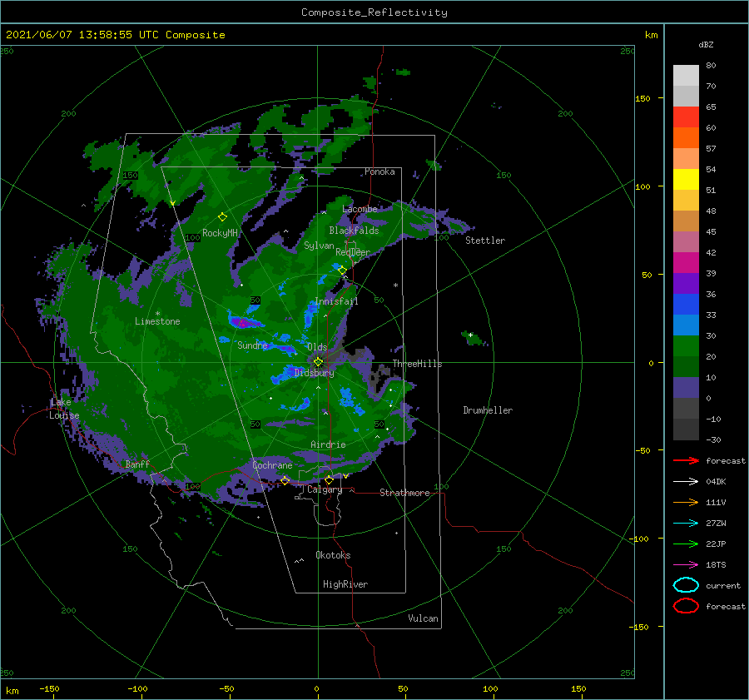Click the RedDeer city label
Viewport: 749px width, 700px height.
pyautogui.click(x=353, y=252)
